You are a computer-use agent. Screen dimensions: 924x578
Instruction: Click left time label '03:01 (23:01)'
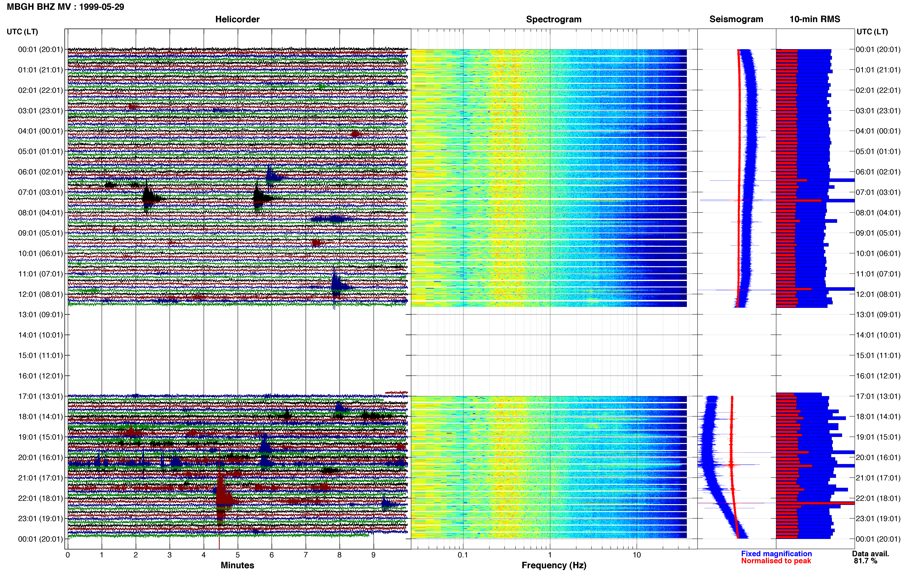[x=41, y=111]
